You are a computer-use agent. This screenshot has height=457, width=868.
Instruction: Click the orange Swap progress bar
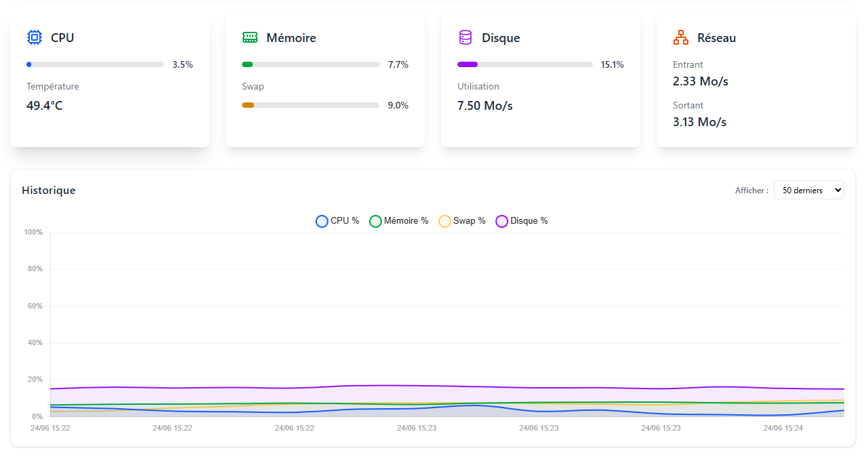click(x=310, y=105)
